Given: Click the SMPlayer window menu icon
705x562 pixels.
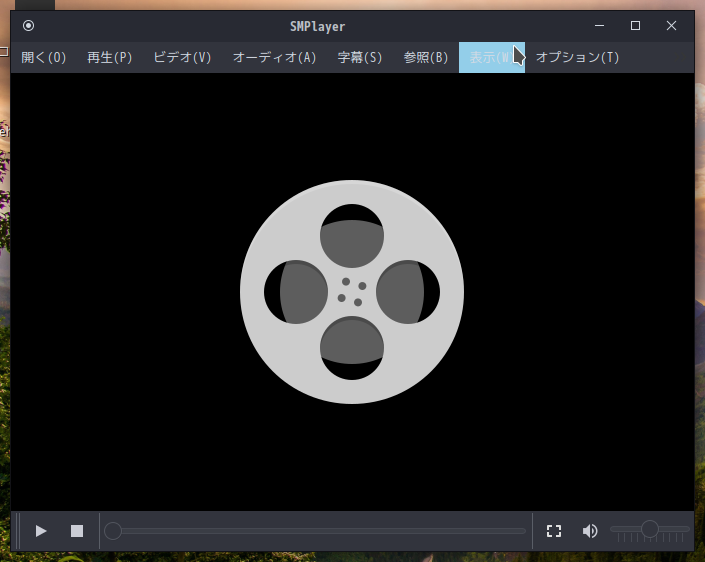Looking at the screenshot, I should pyautogui.click(x=28, y=26).
